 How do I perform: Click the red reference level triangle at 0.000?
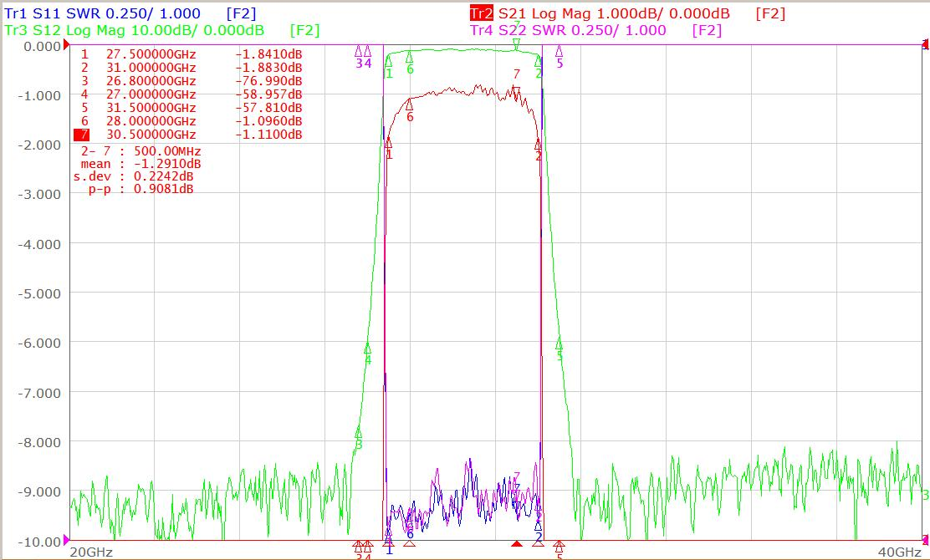[66, 44]
